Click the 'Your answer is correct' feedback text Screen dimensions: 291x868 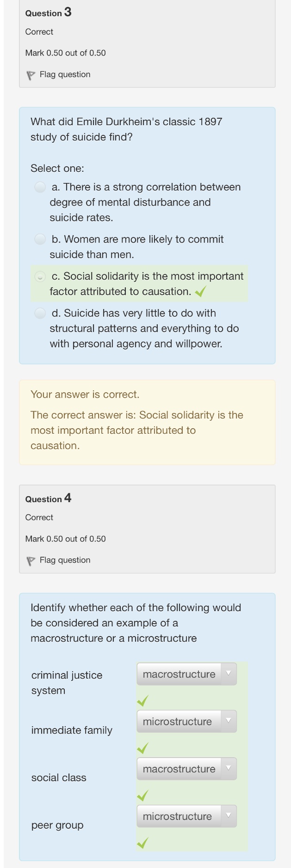[85, 395]
